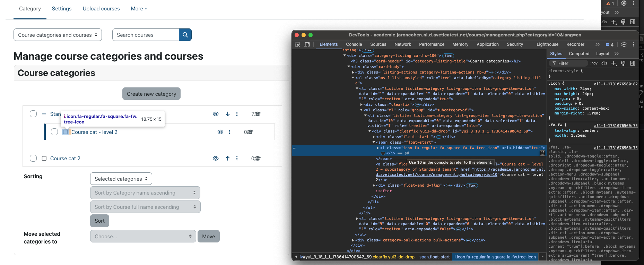The width and height of the screenshot is (644, 265).
Task: Open the three-dot menu for Course cat 2
Action: click(237, 158)
